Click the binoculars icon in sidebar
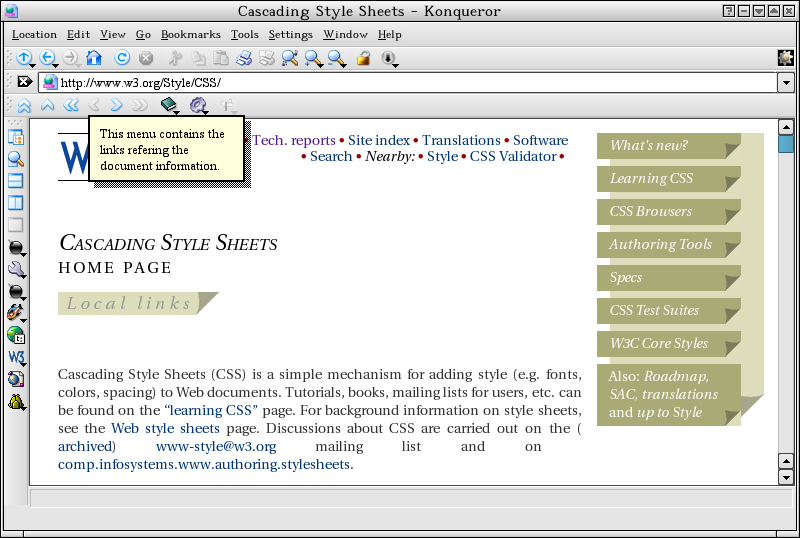Screen dimensions: 800x538 pyautogui.click(x=16, y=402)
